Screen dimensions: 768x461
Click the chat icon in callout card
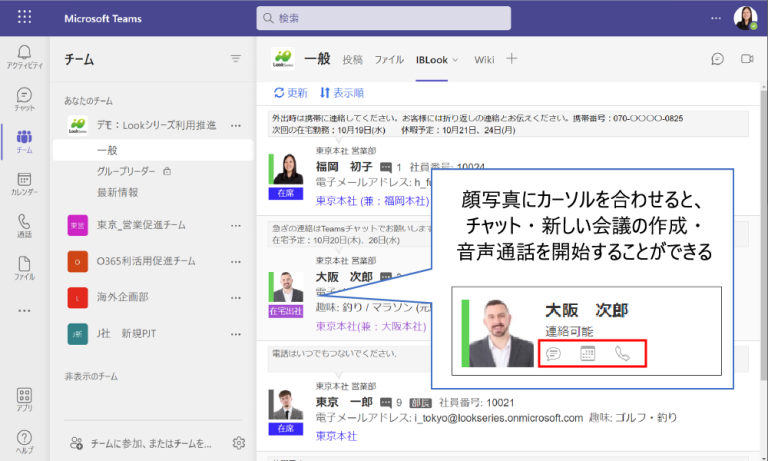click(553, 353)
